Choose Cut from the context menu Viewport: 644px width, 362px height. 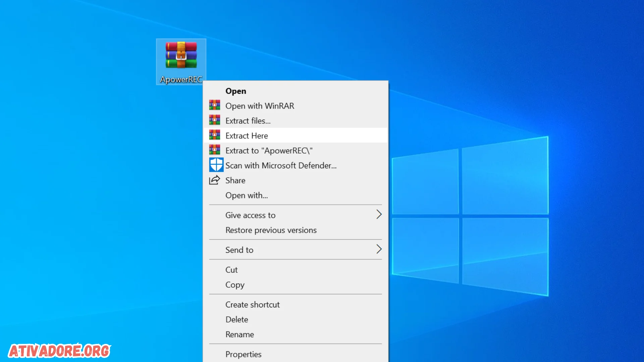pos(296,270)
